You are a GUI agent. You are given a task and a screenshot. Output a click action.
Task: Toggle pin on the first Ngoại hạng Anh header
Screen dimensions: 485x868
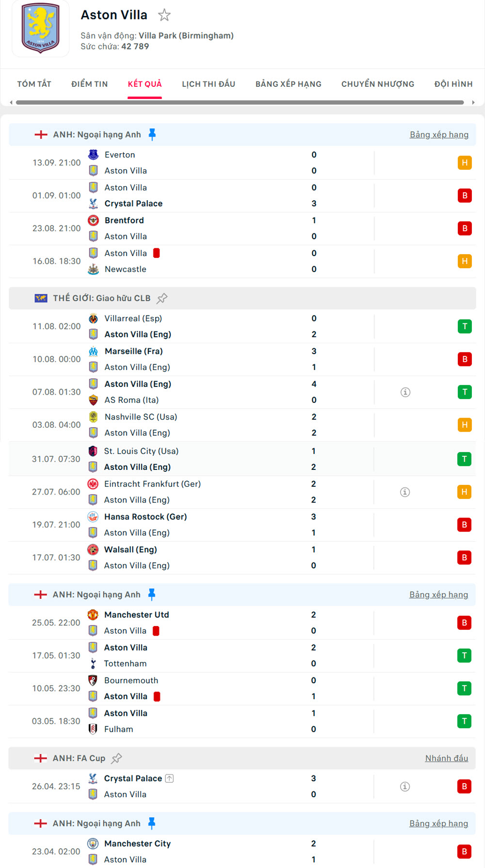152,134
